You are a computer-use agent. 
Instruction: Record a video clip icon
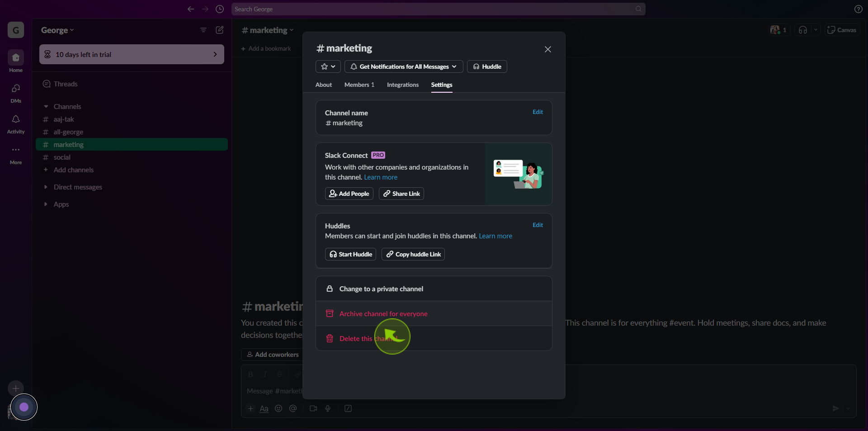point(313,408)
